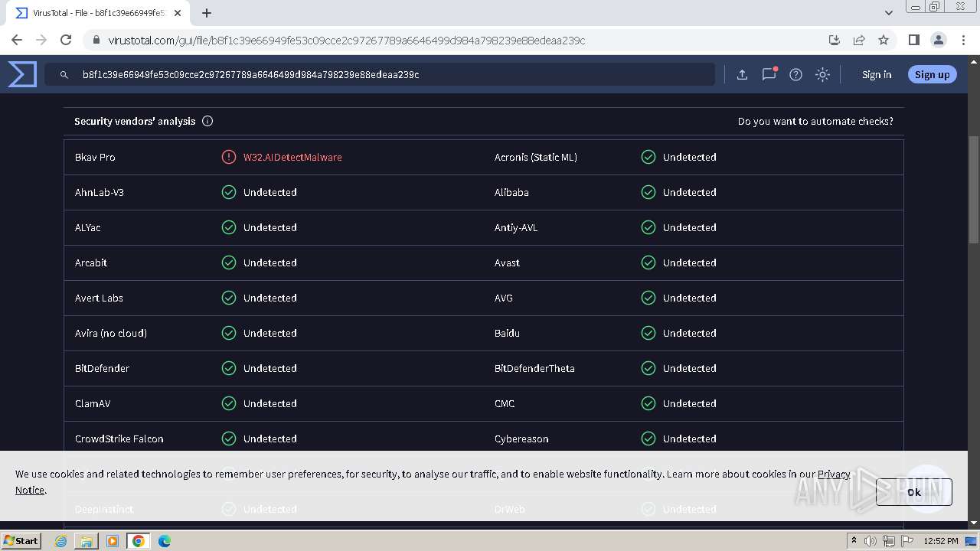980x551 pixels.
Task: Click scrollbar down arrow at page bottom
Action: pyautogui.click(x=973, y=523)
